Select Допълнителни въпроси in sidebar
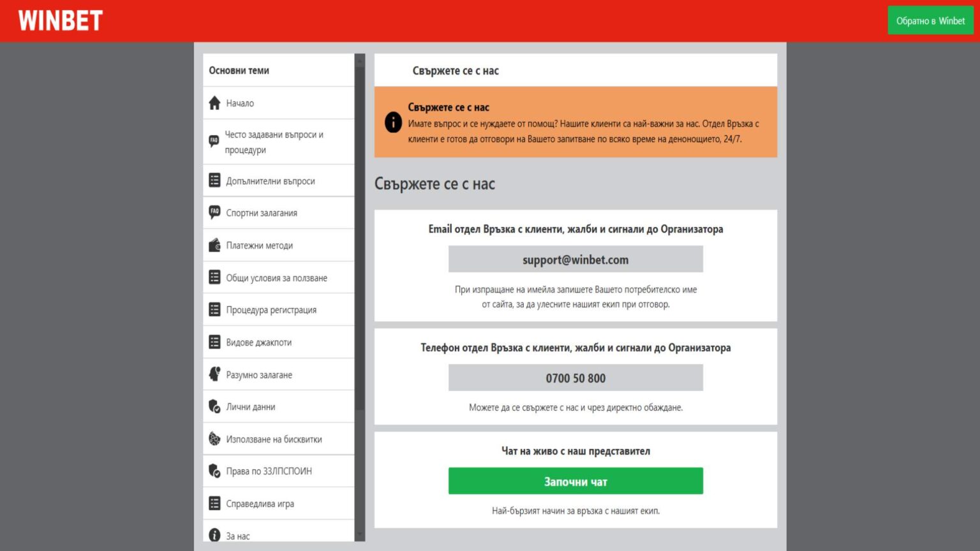 pyautogui.click(x=278, y=180)
